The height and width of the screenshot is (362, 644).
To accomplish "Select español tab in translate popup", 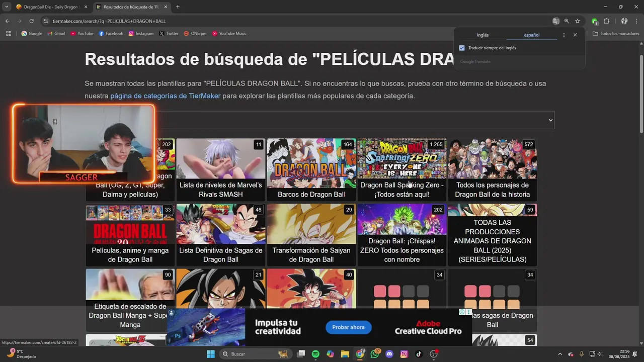I will click(532, 35).
